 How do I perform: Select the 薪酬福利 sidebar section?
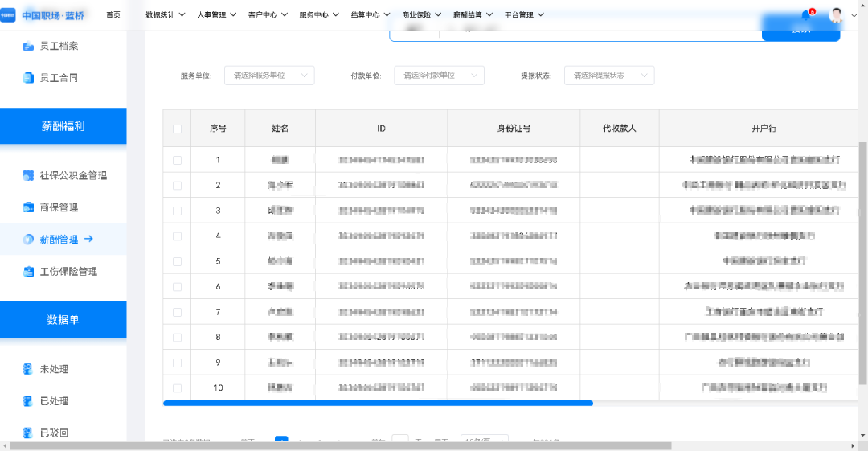click(63, 126)
